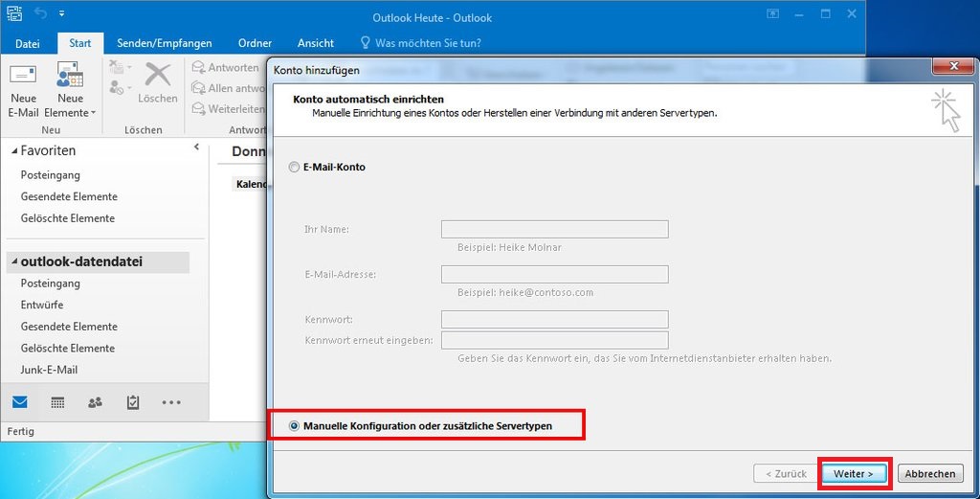Click the Weiter button
The height and width of the screenshot is (499, 980).
[x=855, y=473]
